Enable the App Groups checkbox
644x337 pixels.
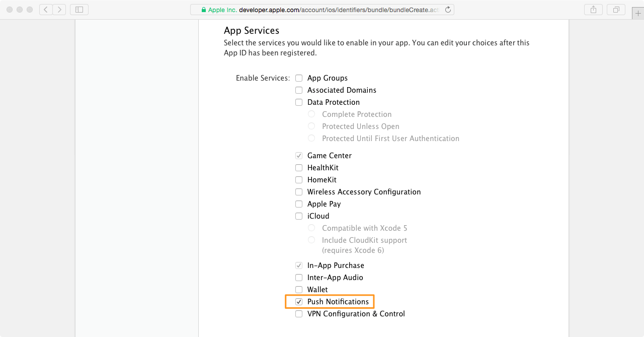[x=299, y=78]
